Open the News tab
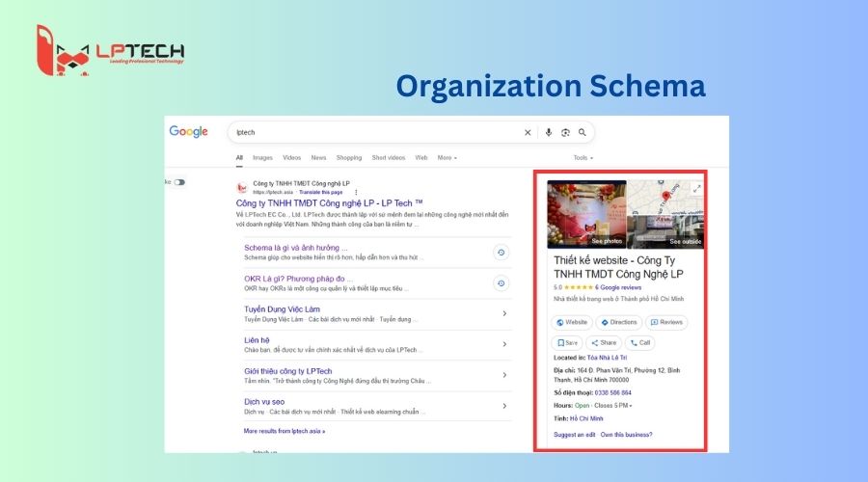868x482 pixels. (x=318, y=158)
